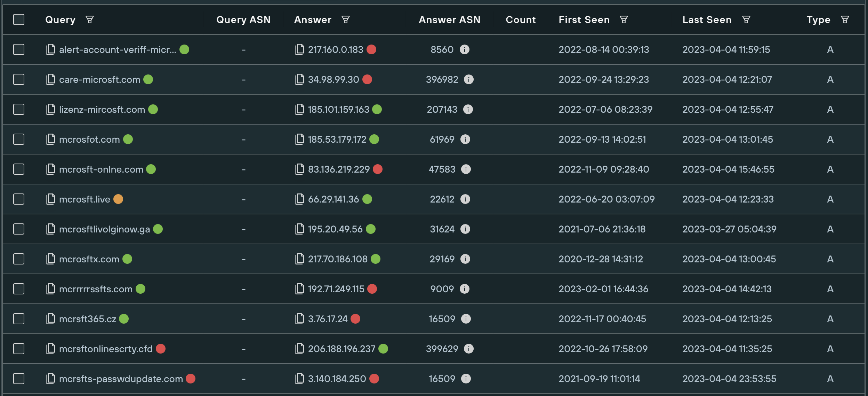The image size is (868, 396).
Task: Select all rows using the header checkbox
Action: coord(19,19)
